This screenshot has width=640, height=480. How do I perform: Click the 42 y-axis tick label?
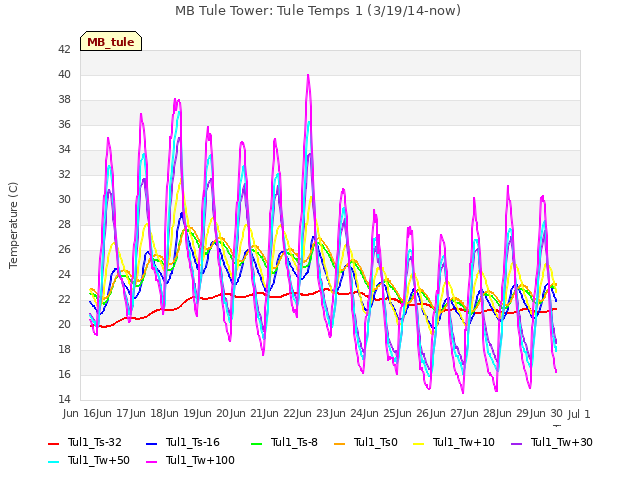(x=64, y=49)
